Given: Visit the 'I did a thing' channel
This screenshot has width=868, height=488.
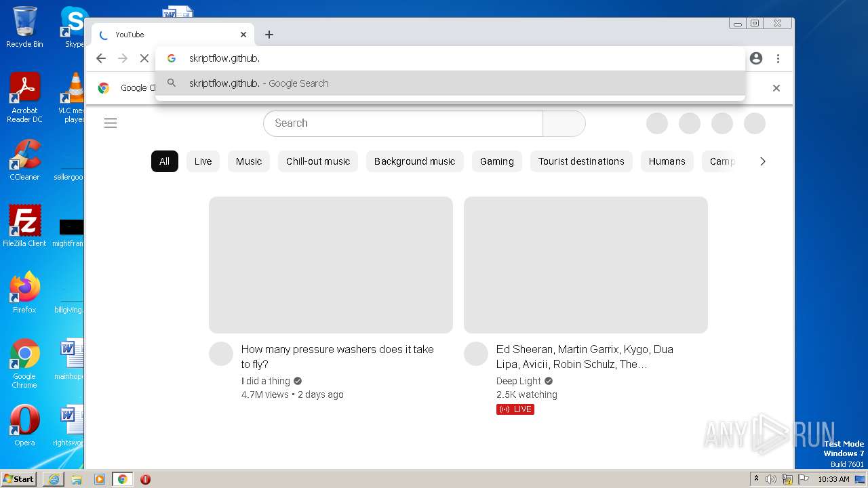Looking at the screenshot, I should click(266, 381).
